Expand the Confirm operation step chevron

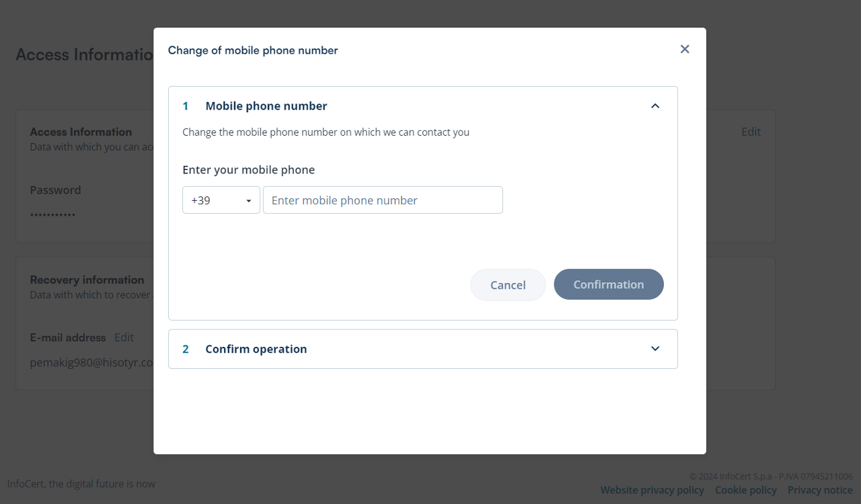coord(655,349)
